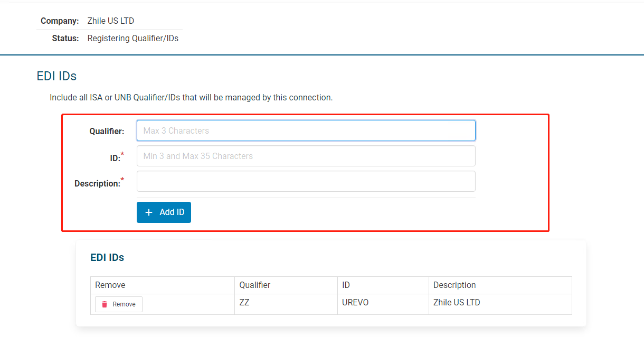Click the Remove column header
The height and width of the screenshot is (345, 644).
(110, 285)
